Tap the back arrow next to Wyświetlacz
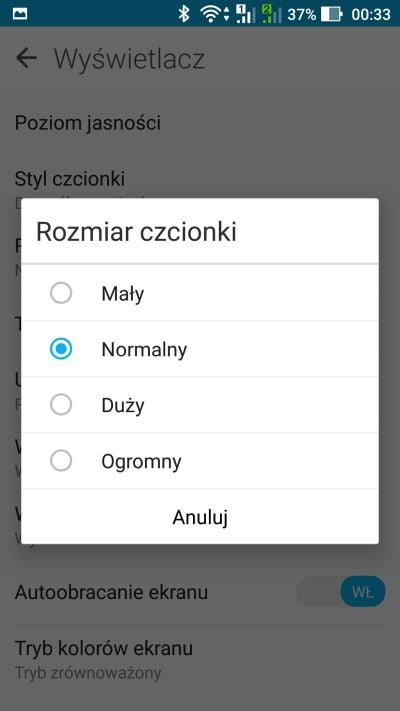Image resolution: width=400 pixels, height=711 pixels. pyautogui.click(x=26, y=58)
